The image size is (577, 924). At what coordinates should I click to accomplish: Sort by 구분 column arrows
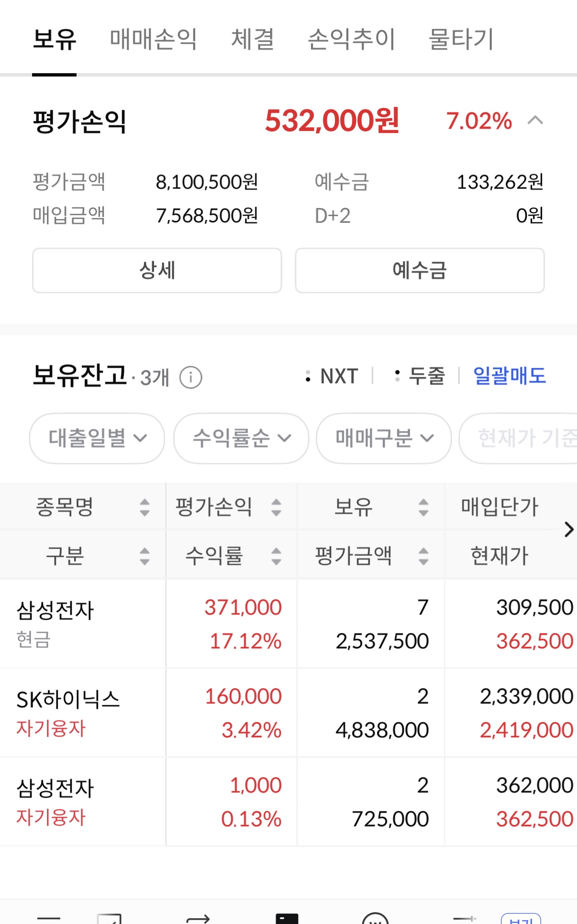[x=144, y=556]
